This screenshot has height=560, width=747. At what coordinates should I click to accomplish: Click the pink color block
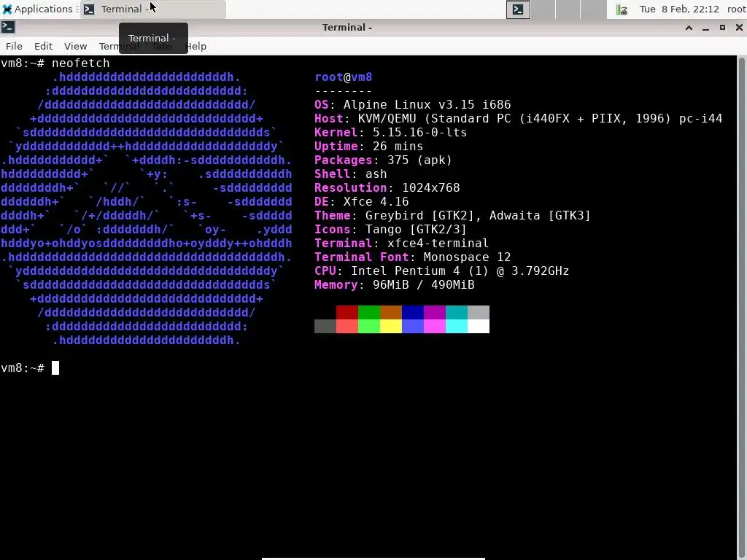pyautogui.click(x=435, y=326)
